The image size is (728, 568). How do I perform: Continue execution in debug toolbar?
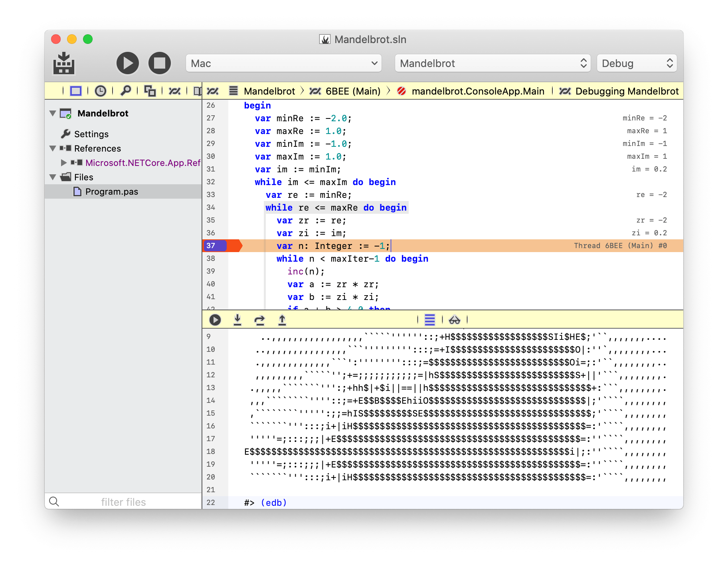[215, 320]
